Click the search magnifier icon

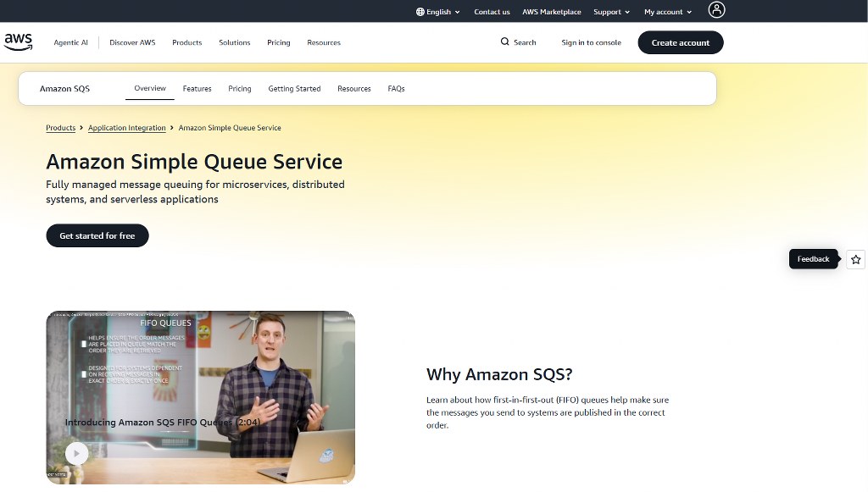tap(505, 41)
